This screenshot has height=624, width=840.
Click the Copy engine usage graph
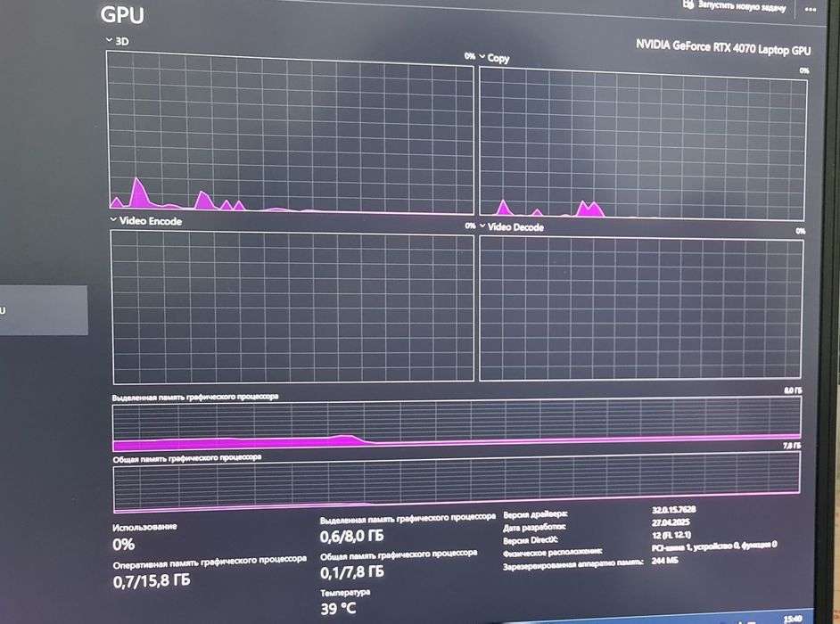click(642, 144)
